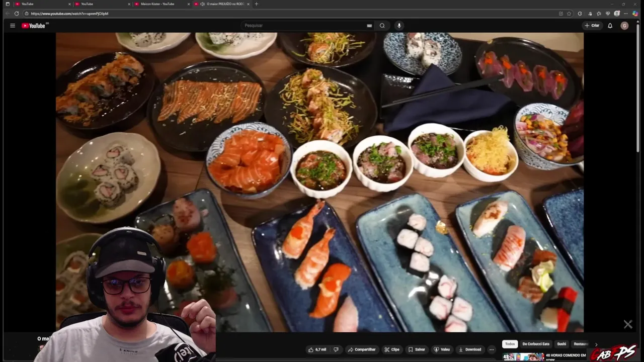Open the 48 HORAS COMENDO video thumbnail
The width and height of the screenshot is (644, 362).
pos(523,356)
